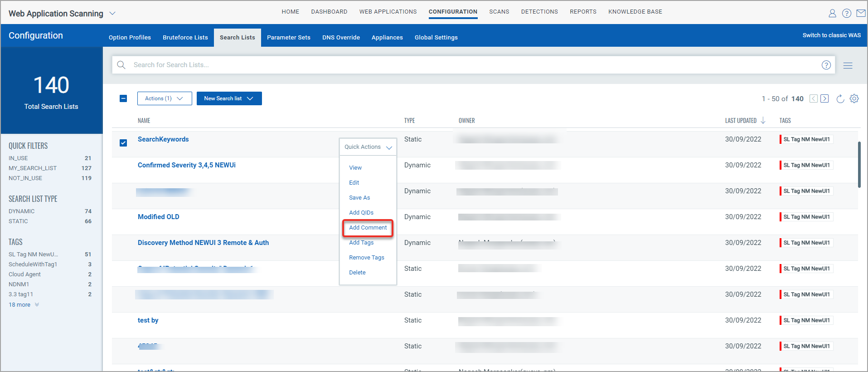The width and height of the screenshot is (868, 372).
Task: Open the Actions (1) dropdown
Action: pos(165,98)
